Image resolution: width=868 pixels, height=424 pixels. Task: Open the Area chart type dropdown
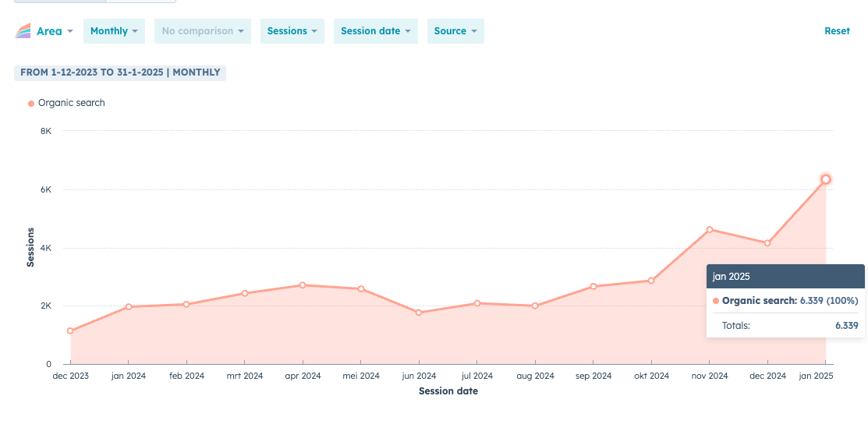click(44, 31)
